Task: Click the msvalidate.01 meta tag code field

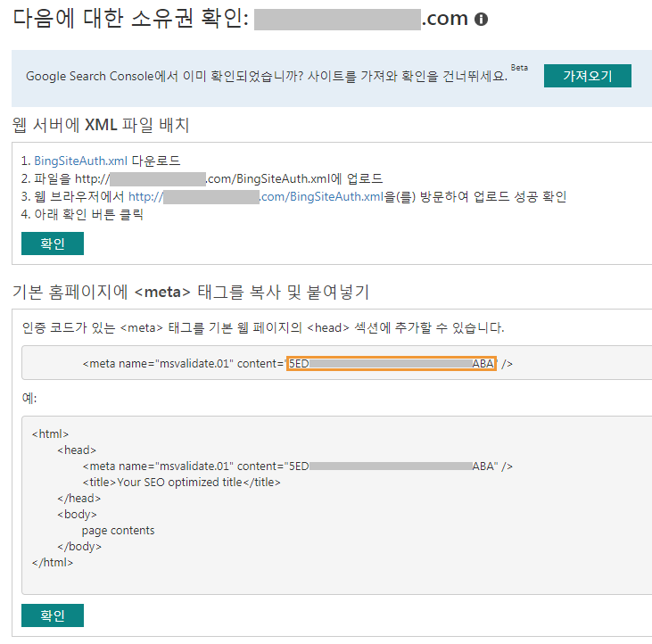Action: click(x=337, y=362)
